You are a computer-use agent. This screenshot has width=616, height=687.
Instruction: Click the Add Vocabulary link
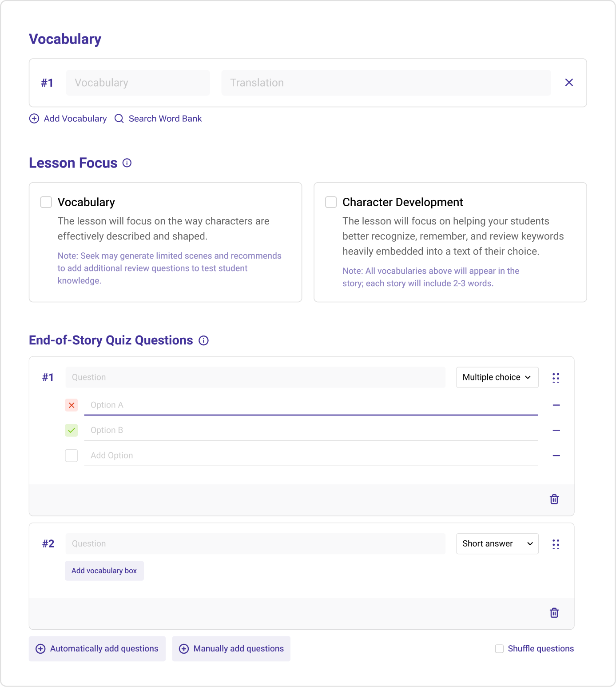68,119
